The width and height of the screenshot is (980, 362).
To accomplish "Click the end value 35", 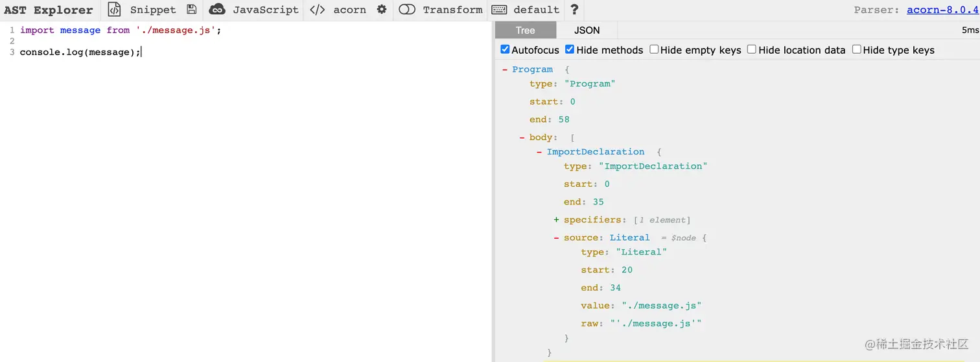I will tap(598, 202).
